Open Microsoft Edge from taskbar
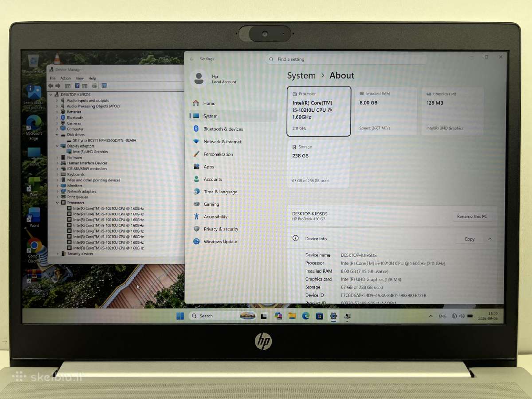 [x=305, y=316]
